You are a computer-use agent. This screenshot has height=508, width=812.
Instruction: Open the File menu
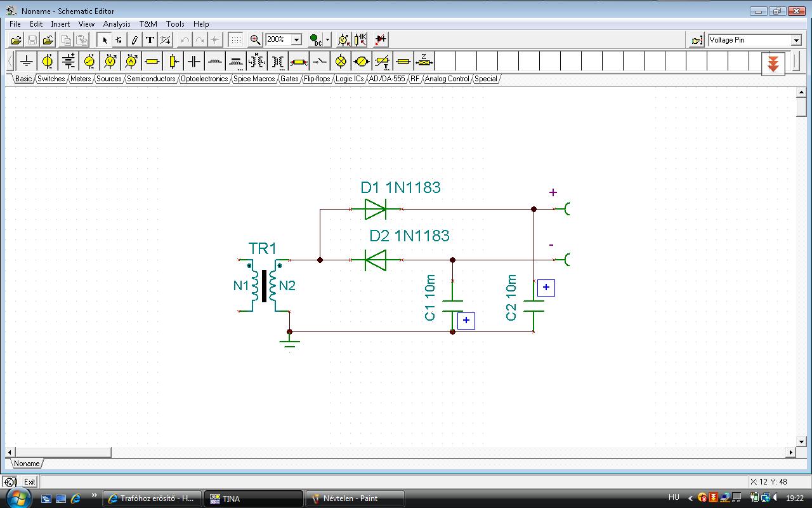point(15,24)
